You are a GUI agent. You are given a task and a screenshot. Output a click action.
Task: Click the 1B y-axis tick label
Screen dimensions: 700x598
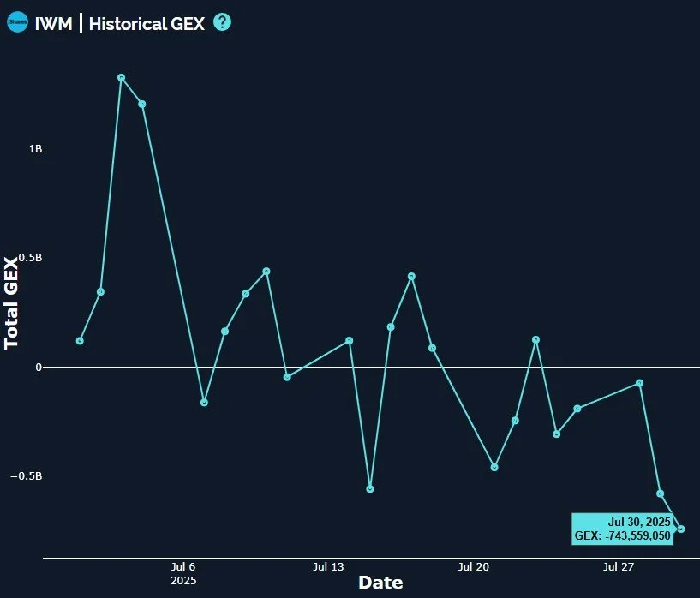(36, 149)
